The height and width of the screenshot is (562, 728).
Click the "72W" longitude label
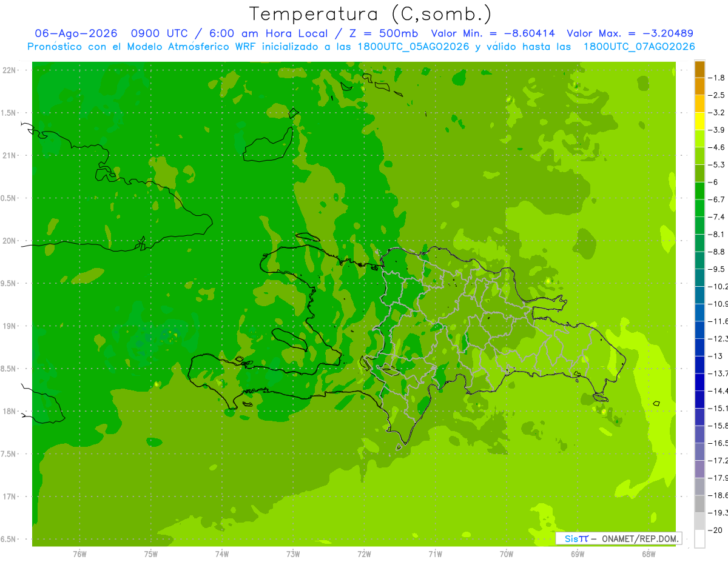click(x=364, y=554)
